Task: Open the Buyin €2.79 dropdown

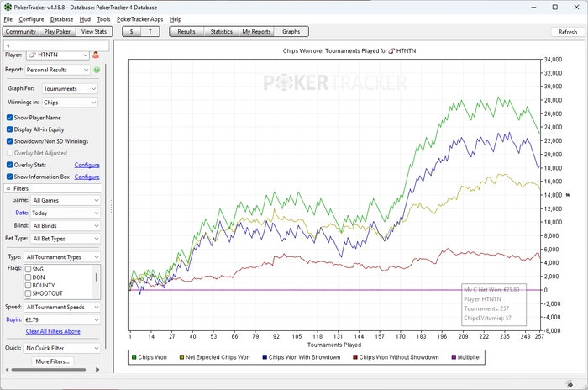Action: click(62, 319)
